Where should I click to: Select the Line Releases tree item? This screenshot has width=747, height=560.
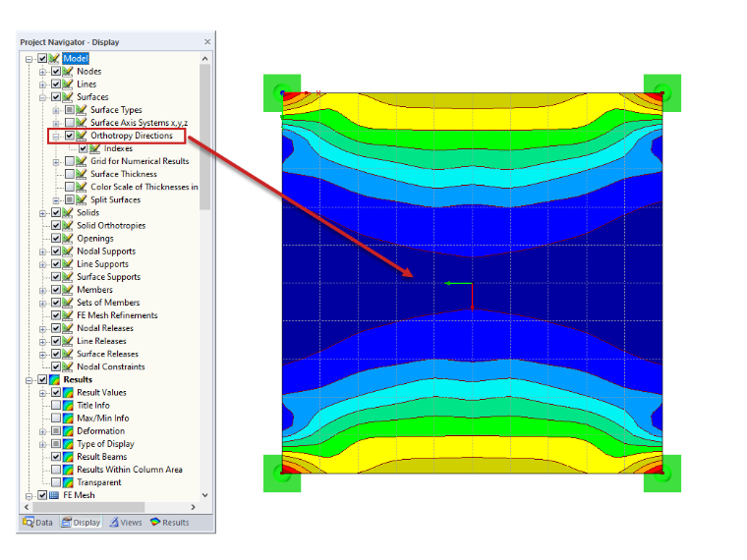point(101,342)
